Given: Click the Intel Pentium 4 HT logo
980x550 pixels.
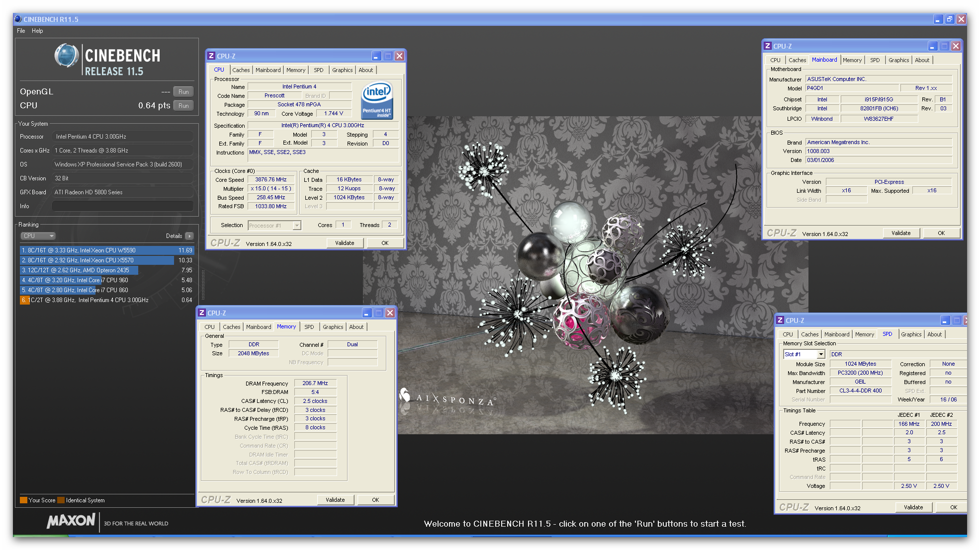Looking at the screenshot, I should 377,100.
